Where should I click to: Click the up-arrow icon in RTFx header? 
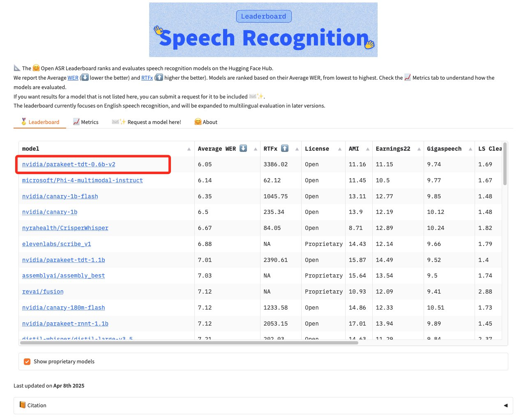click(x=285, y=149)
